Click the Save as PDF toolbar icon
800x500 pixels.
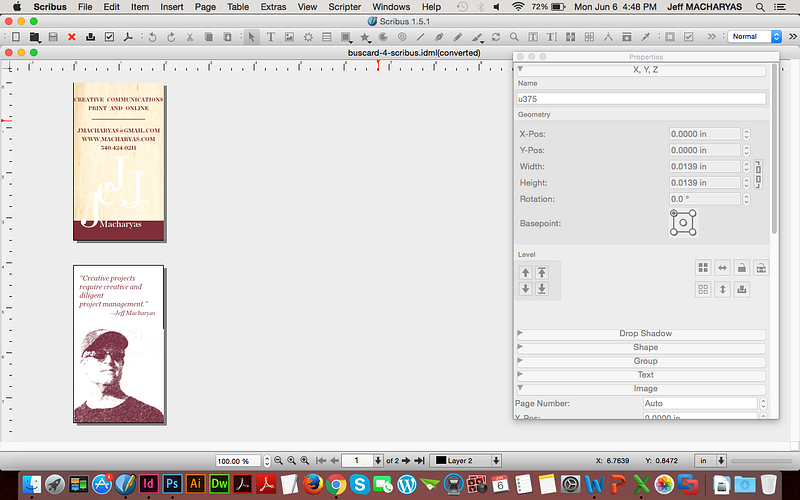[x=127, y=37]
